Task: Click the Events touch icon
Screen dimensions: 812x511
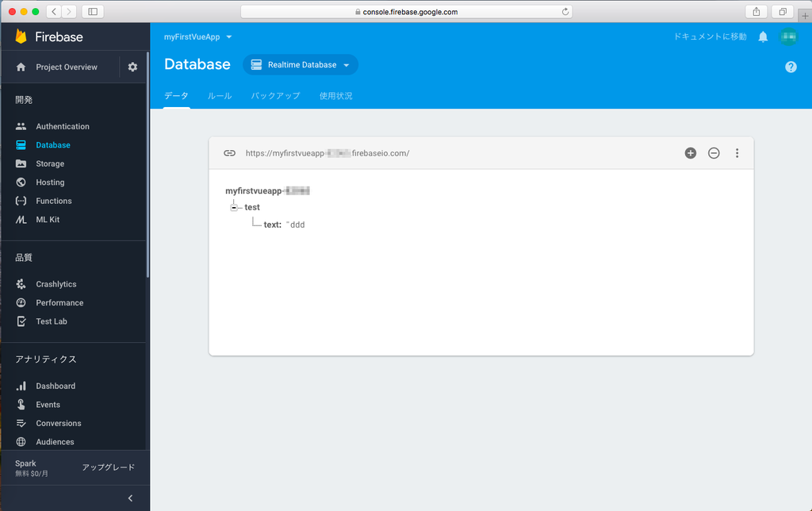Action: [x=21, y=405]
